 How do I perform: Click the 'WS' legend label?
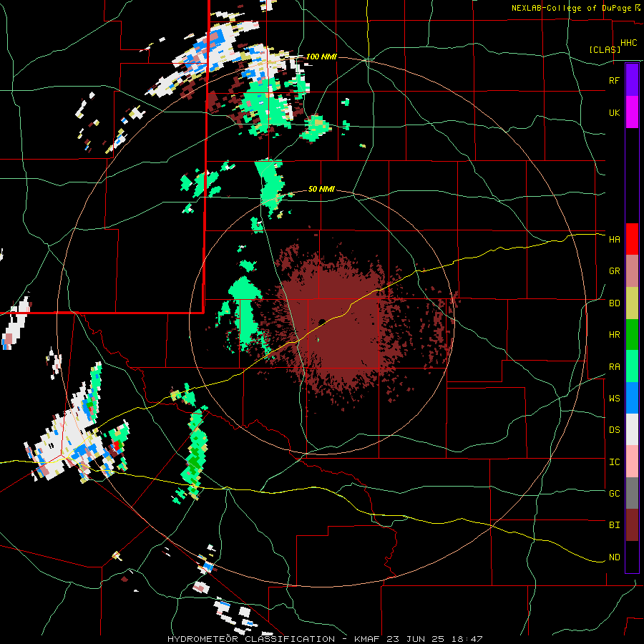(x=614, y=399)
